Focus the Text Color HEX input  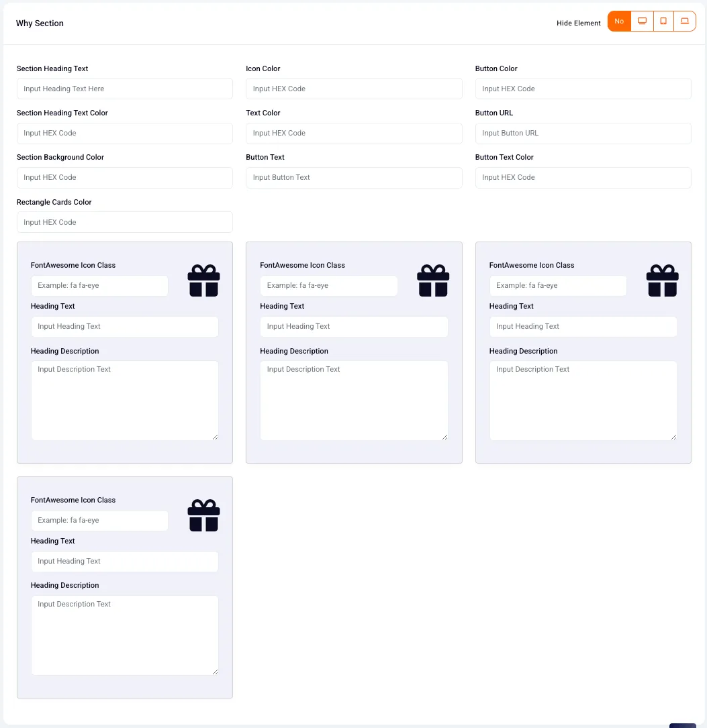click(354, 134)
